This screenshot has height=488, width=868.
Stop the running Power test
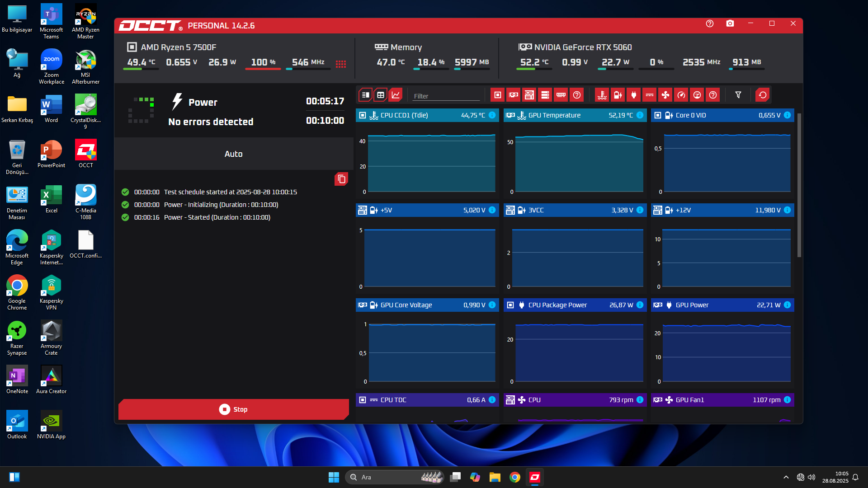pyautogui.click(x=233, y=409)
